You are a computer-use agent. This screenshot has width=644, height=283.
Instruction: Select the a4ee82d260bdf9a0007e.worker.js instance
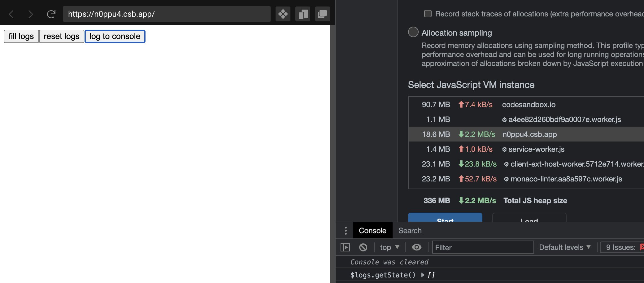coord(526,120)
